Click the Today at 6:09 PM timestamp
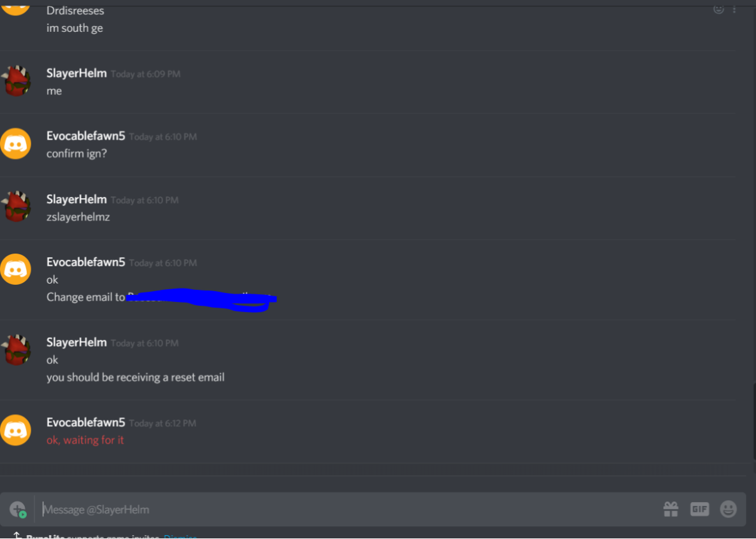Screen dimensions: 756x539 point(145,75)
